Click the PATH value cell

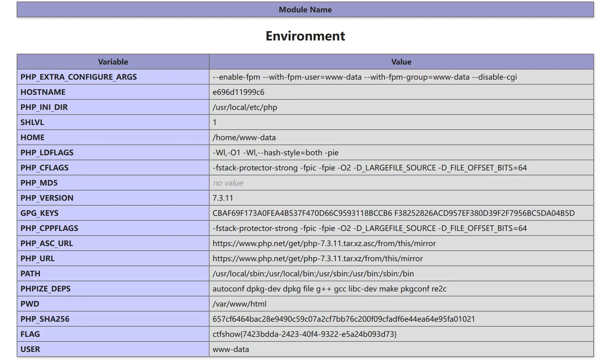313,274
